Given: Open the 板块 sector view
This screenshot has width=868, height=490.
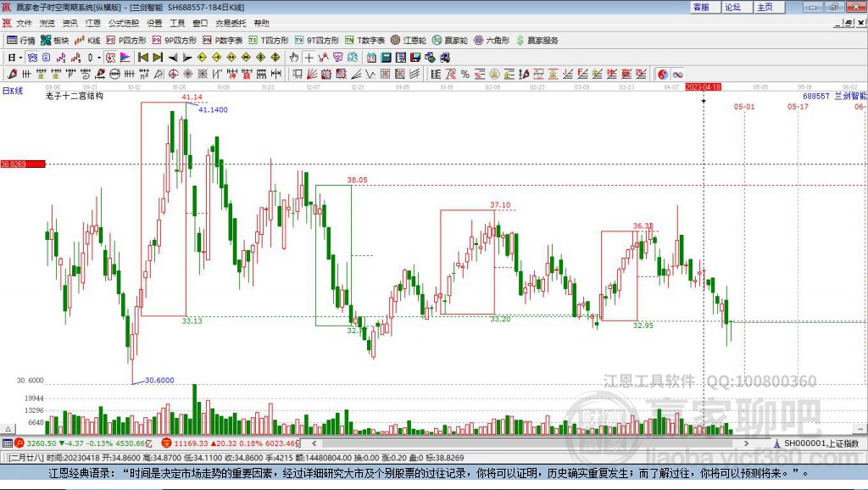Looking at the screenshot, I should pos(55,41).
